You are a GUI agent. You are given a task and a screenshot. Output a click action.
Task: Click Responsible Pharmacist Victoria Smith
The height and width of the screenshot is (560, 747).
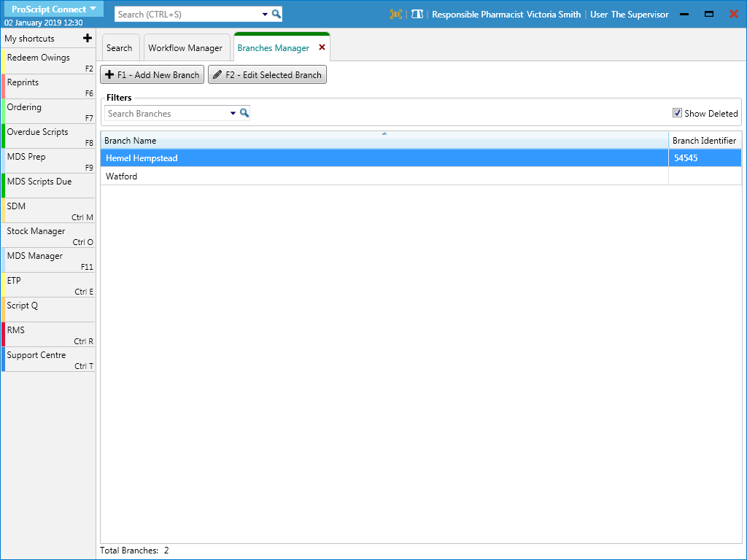(506, 15)
